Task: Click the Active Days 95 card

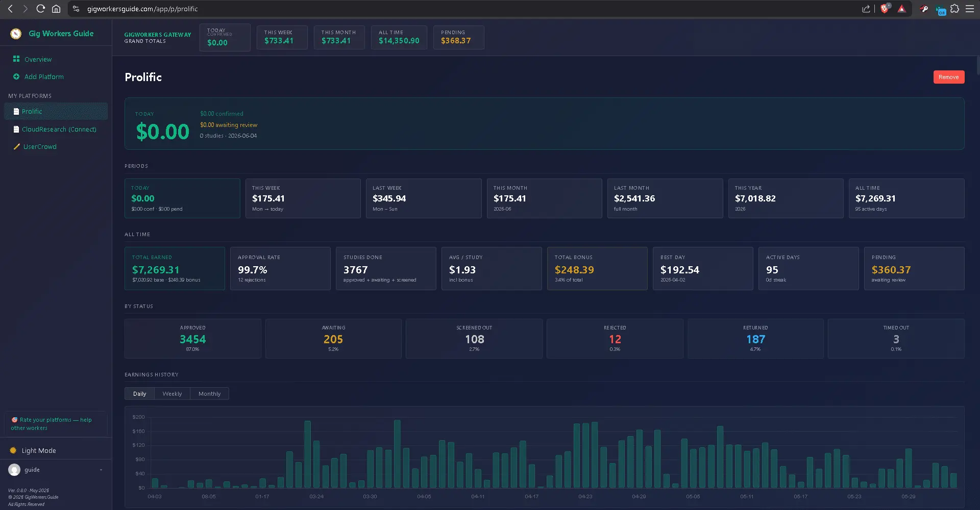Action: (x=808, y=269)
